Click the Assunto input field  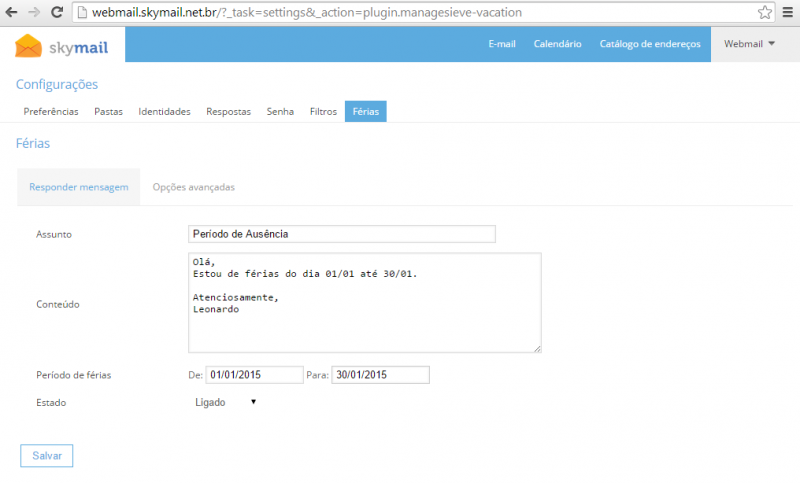pyautogui.click(x=341, y=234)
